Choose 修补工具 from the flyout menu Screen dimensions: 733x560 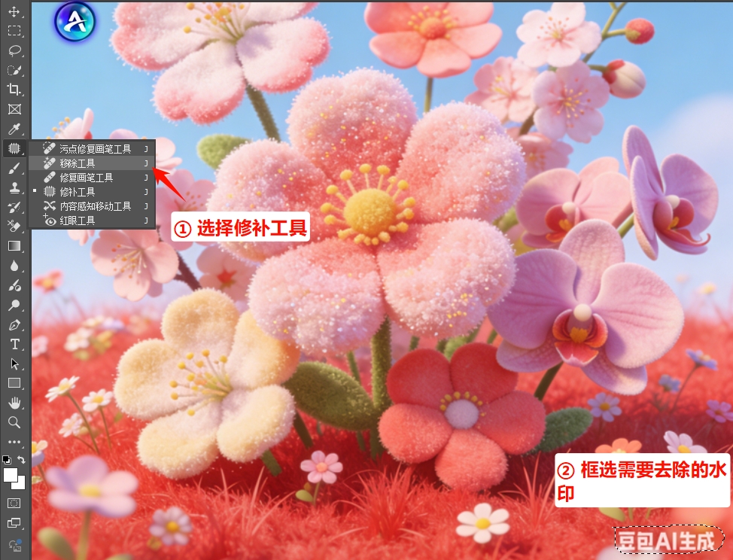point(77,192)
